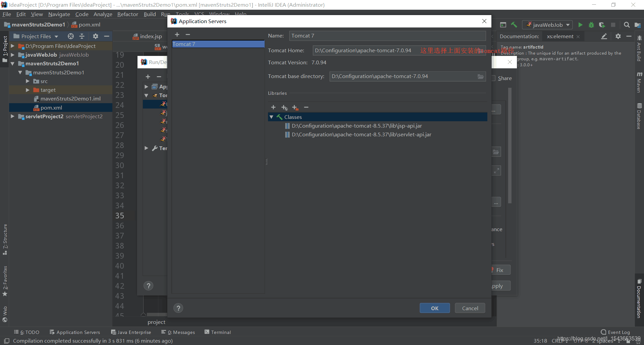Click scrollbar in Run/Debug Configurations dialog
644x345 pixels.
tap(510, 146)
